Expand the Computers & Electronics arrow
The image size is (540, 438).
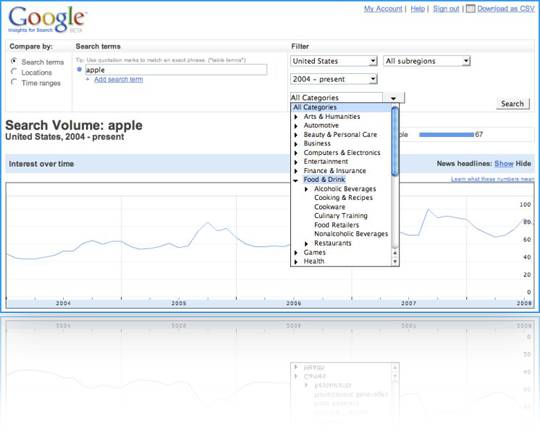click(x=296, y=153)
